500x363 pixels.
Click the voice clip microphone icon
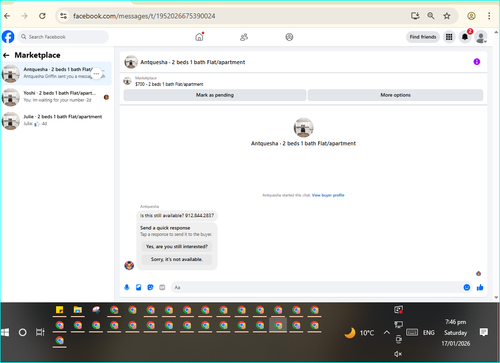point(127,287)
